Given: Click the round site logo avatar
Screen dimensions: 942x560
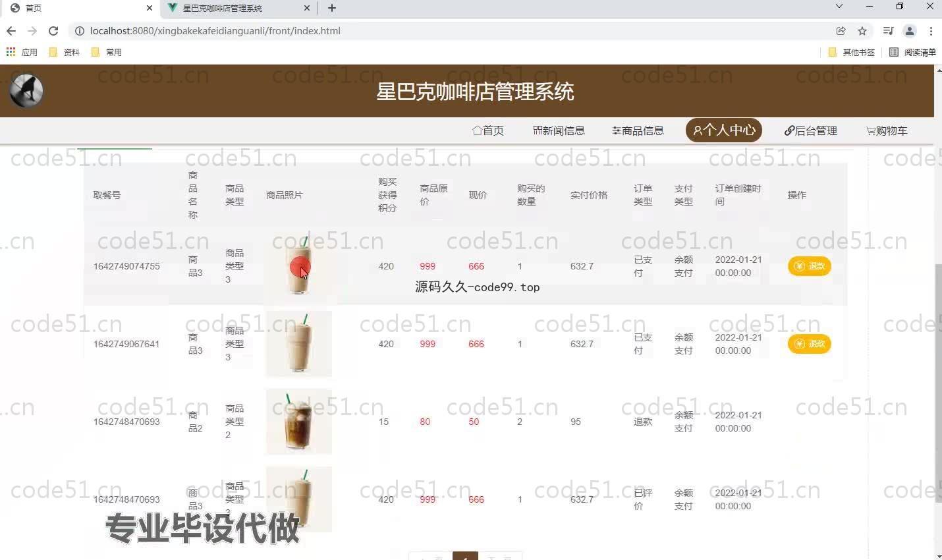Looking at the screenshot, I should [x=26, y=91].
